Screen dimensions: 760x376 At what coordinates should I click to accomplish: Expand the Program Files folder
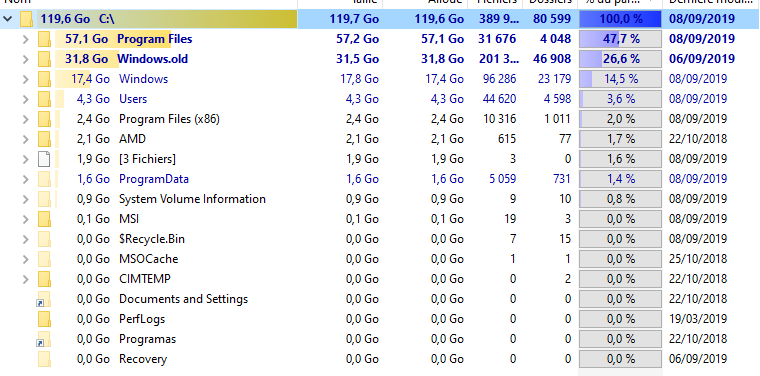(x=26, y=39)
